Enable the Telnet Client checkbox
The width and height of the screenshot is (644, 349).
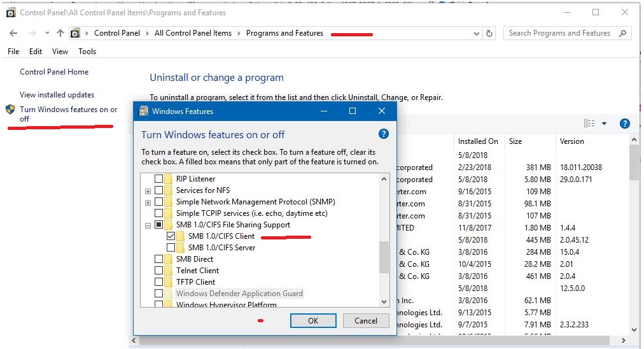pyautogui.click(x=158, y=271)
